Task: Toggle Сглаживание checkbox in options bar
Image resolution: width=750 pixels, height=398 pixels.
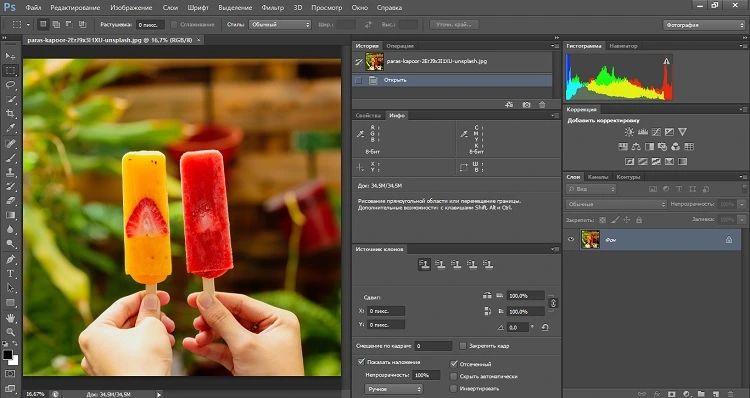Action: click(x=175, y=24)
